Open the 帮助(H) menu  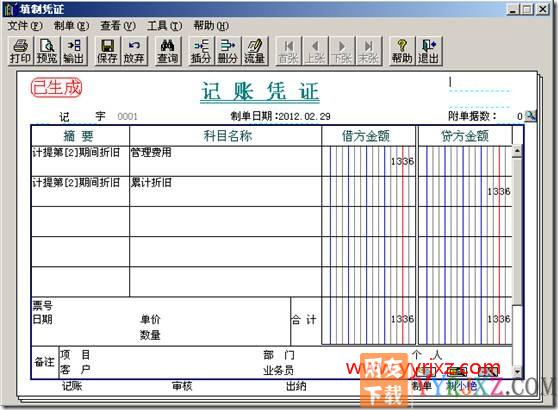coord(211,26)
